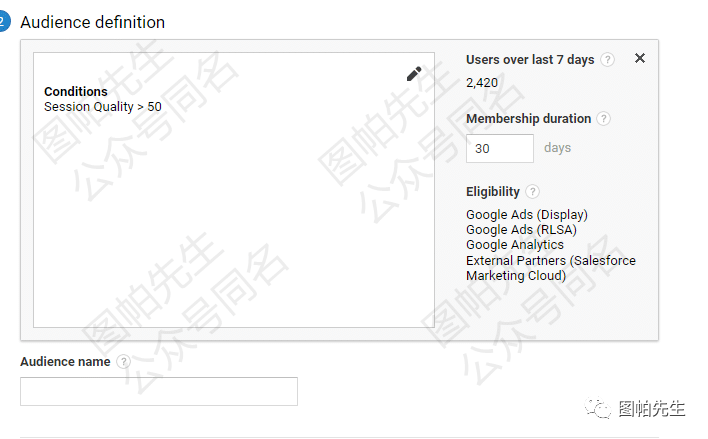Click the Users over last 7 days label
Screen dimensions: 708x439
point(530,60)
